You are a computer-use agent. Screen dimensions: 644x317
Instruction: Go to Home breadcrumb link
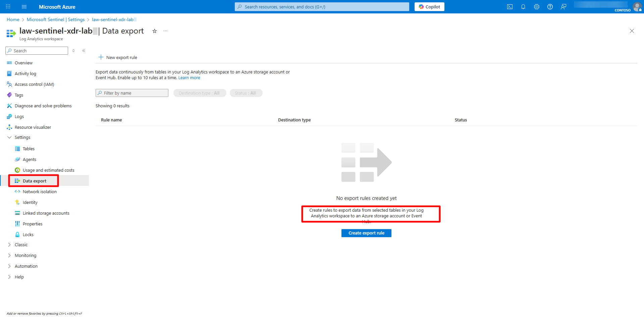pyautogui.click(x=13, y=19)
